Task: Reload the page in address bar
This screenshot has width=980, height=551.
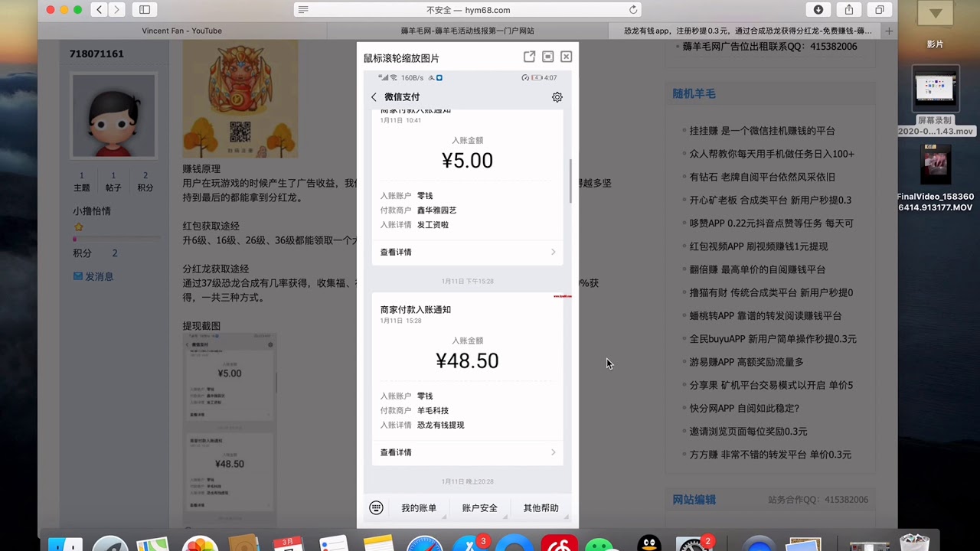Action: click(x=633, y=10)
